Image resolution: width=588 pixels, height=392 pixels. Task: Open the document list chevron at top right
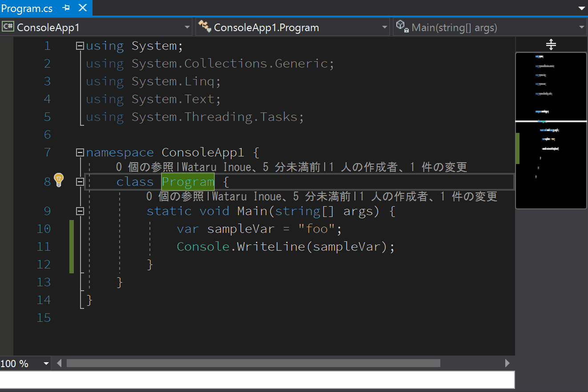581,8
